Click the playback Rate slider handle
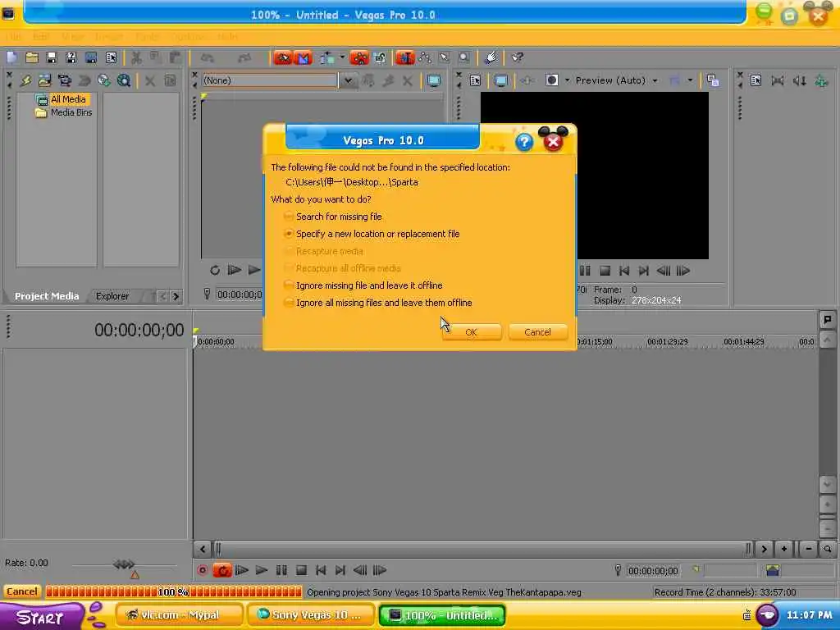 coord(124,564)
